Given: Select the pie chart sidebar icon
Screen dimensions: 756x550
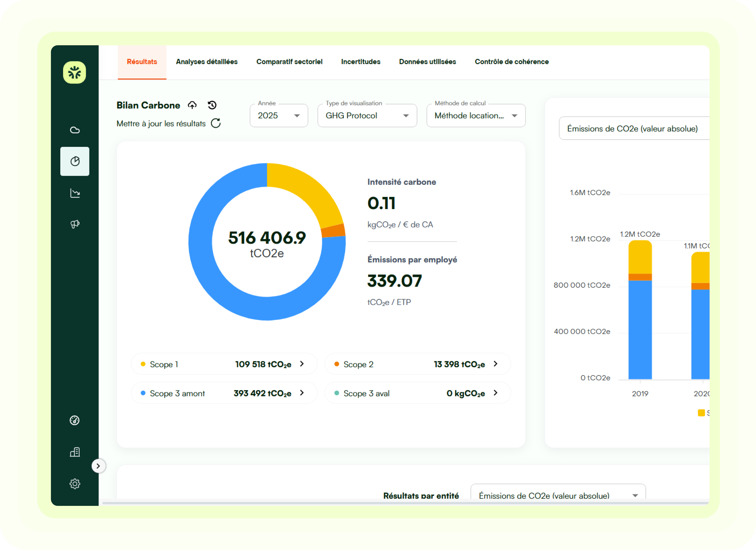Looking at the screenshot, I should tap(75, 161).
